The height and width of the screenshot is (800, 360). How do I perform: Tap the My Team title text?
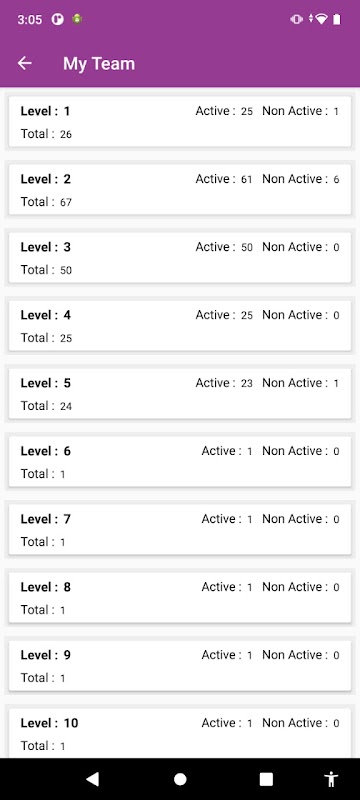pyautogui.click(x=99, y=64)
